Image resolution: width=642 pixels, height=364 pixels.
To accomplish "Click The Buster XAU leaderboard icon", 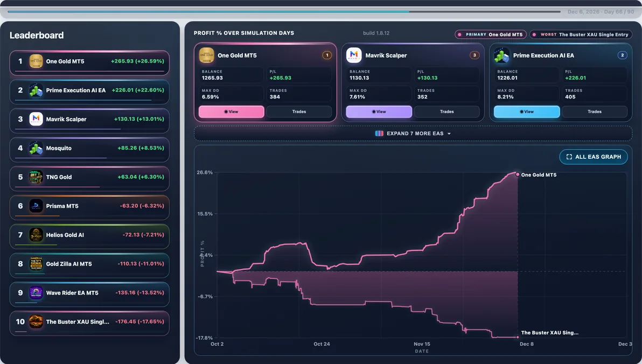I will pyautogui.click(x=36, y=322).
